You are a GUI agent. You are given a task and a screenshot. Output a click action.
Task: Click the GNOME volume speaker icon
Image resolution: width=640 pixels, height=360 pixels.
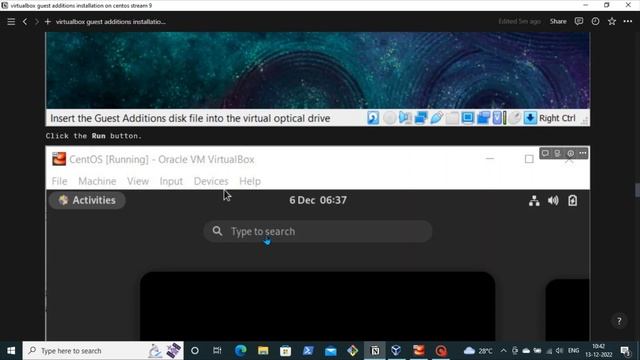point(553,200)
